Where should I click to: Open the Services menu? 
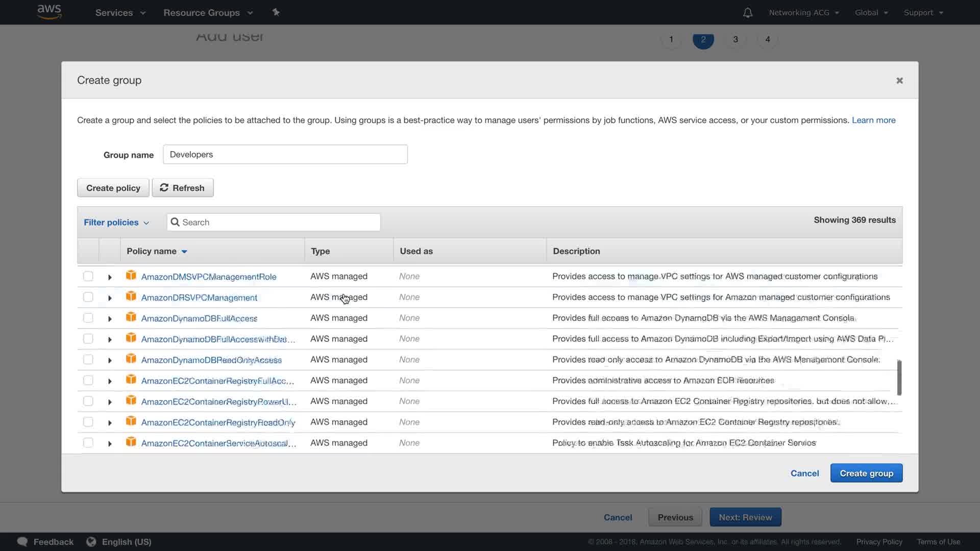tap(120, 13)
